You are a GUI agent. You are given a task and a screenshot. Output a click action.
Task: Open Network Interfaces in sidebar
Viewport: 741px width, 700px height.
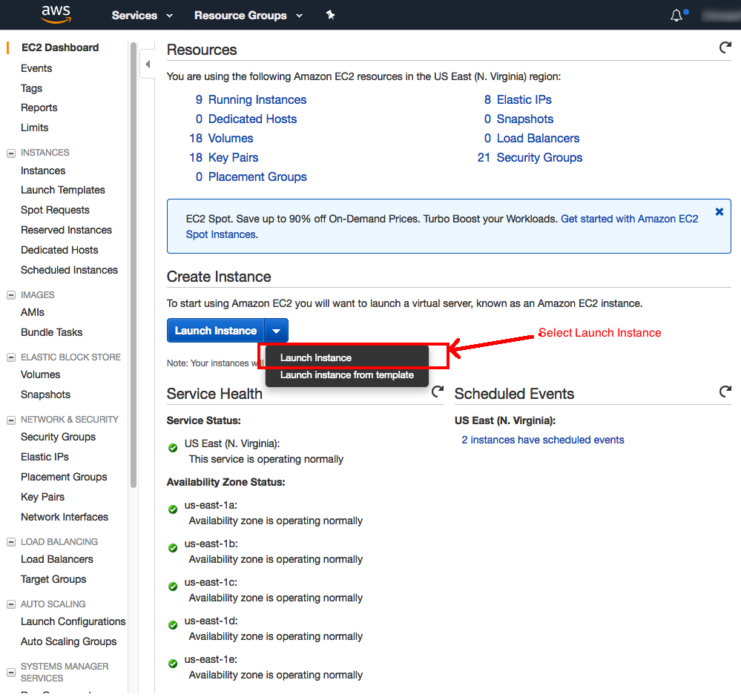(65, 517)
